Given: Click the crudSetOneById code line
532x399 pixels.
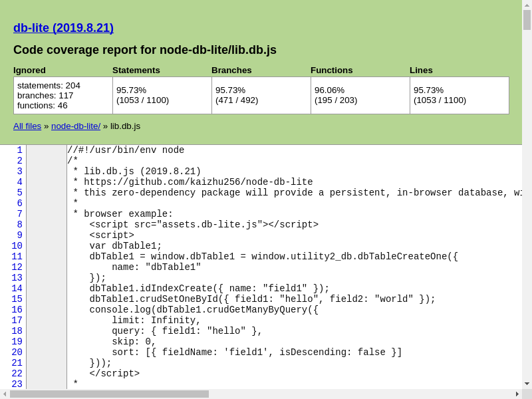Looking at the screenshot, I should 262,299.
